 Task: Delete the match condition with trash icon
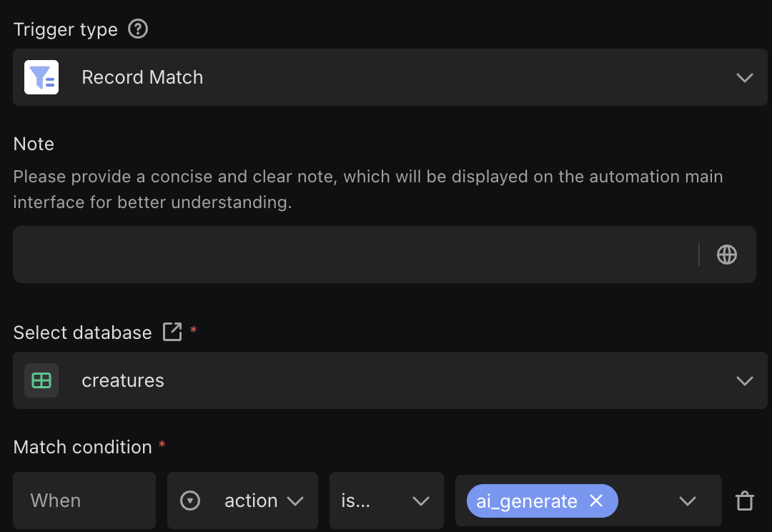click(745, 501)
